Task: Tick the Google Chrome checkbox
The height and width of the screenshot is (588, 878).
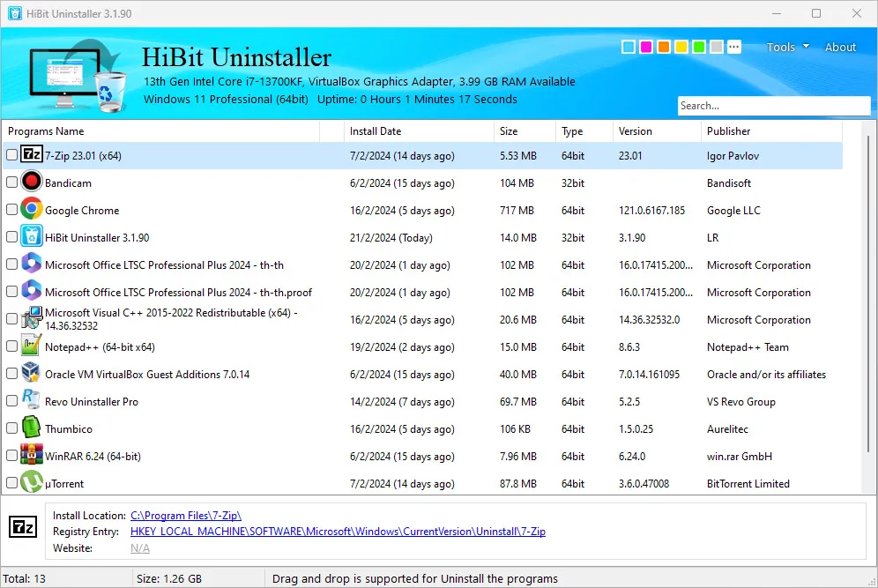Action: [11, 210]
